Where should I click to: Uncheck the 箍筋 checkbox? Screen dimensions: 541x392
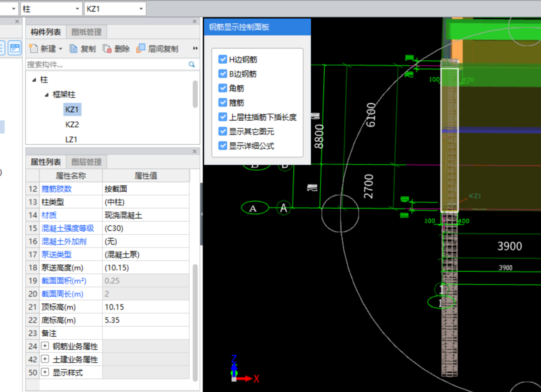222,102
